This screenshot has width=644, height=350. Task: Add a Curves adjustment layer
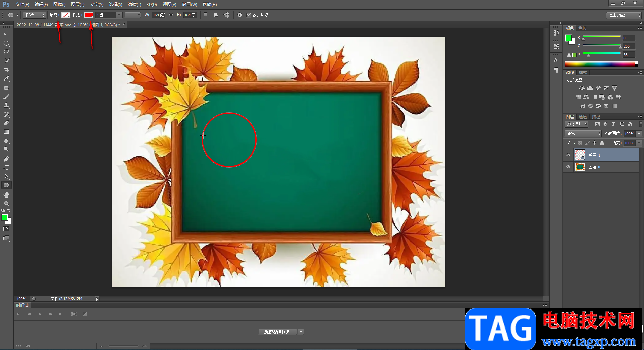598,88
